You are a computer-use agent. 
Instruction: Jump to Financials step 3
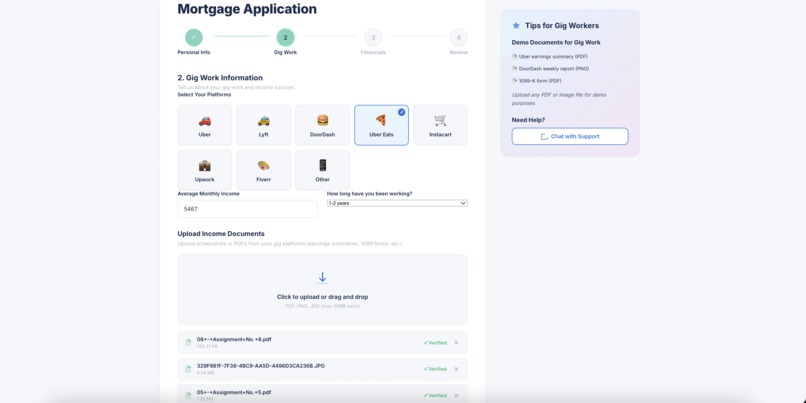point(373,38)
